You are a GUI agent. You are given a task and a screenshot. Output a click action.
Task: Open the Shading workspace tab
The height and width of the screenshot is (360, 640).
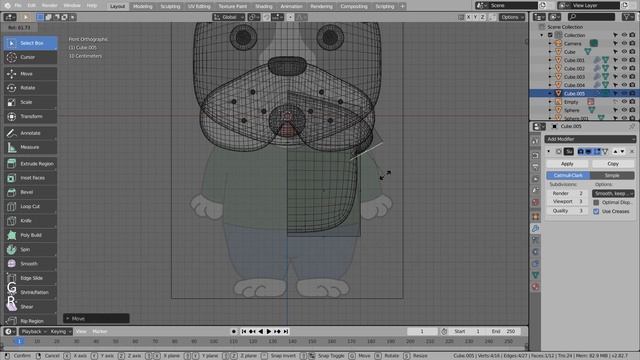pyautogui.click(x=264, y=6)
